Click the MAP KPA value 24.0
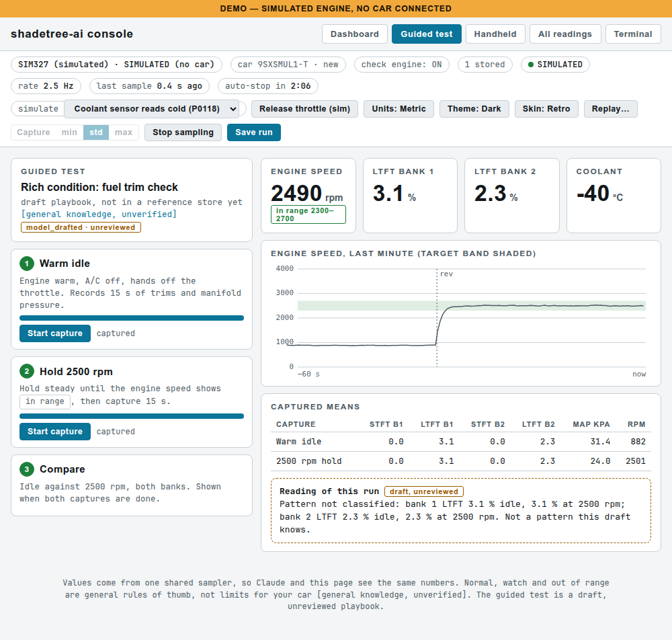The image size is (672, 640). pos(600,461)
